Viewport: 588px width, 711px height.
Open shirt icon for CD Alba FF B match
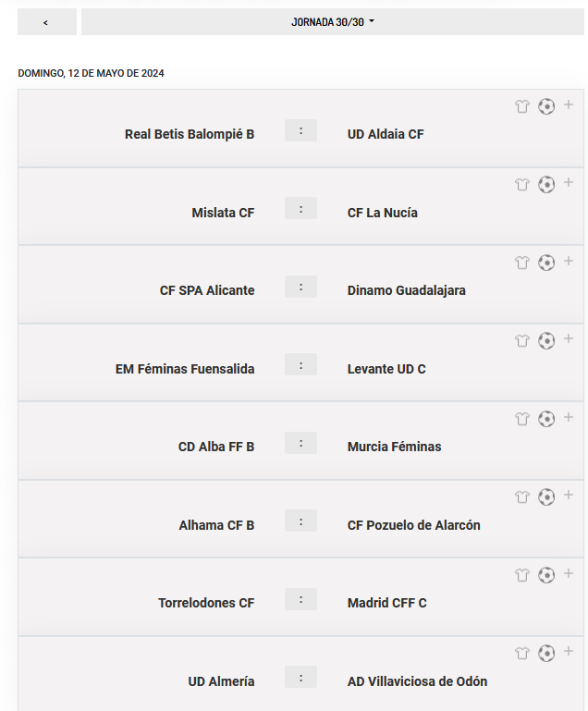(x=522, y=419)
